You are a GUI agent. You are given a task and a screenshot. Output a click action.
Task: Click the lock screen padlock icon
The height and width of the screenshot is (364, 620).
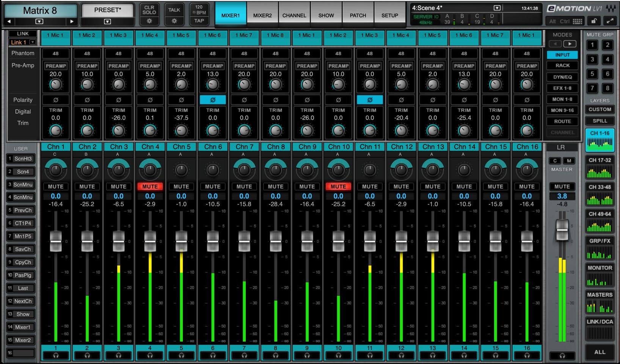(594, 21)
